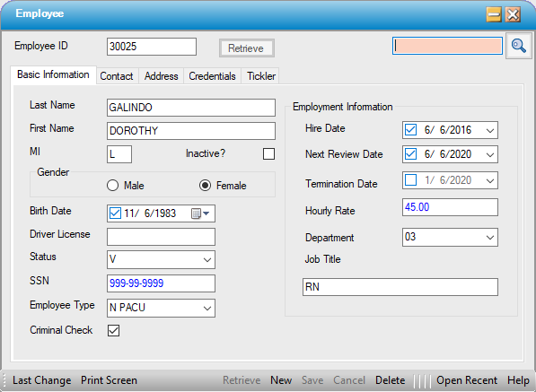The image size is (536, 392).
Task: Open the Birth Date calendar picker icon
Action: [200, 213]
